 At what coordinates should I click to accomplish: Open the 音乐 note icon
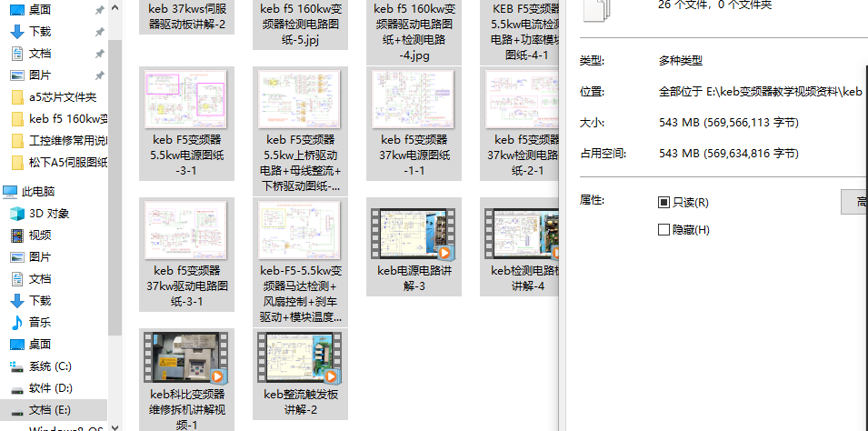point(17,323)
